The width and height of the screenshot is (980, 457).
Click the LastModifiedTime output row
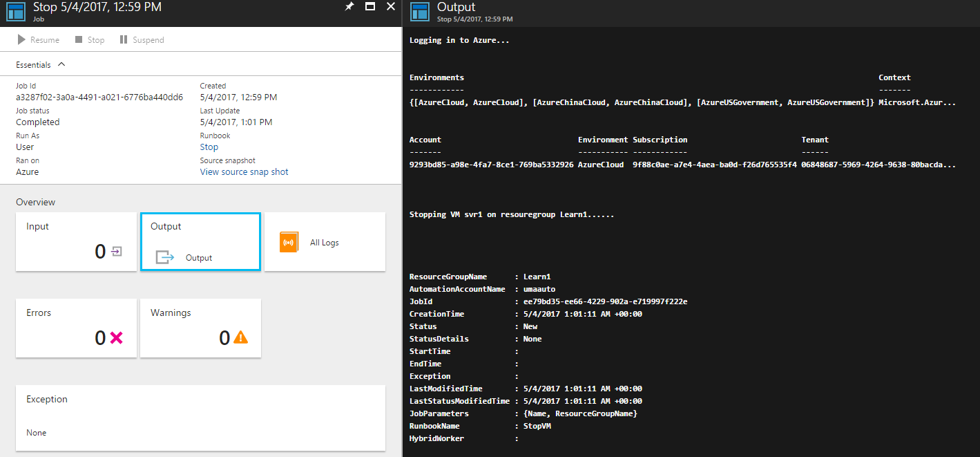click(526, 389)
